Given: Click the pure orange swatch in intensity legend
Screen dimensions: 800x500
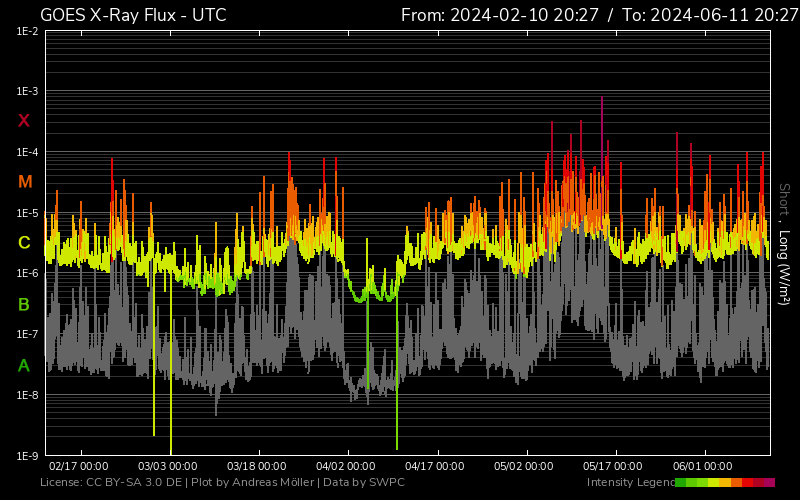Looking at the screenshot, I should [x=736, y=482].
